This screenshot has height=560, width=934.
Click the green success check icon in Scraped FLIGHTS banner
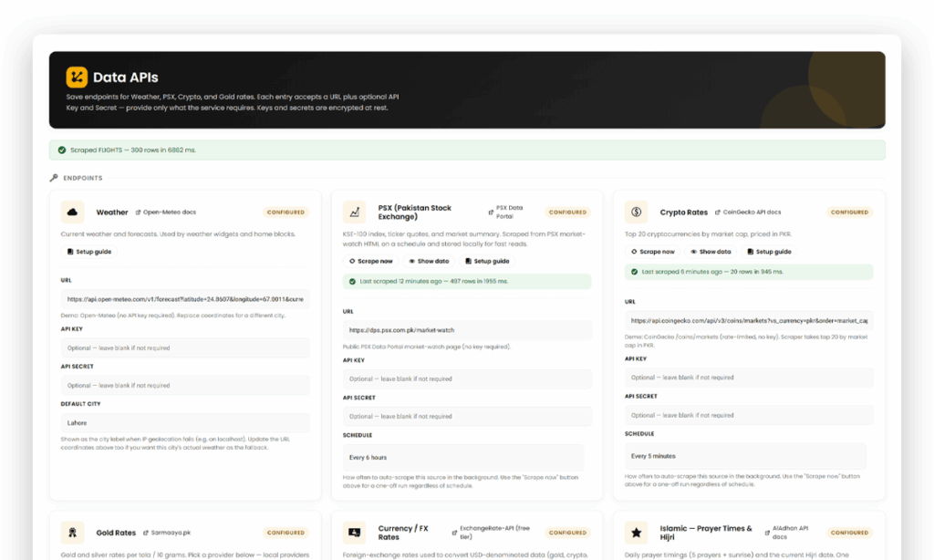coord(62,150)
